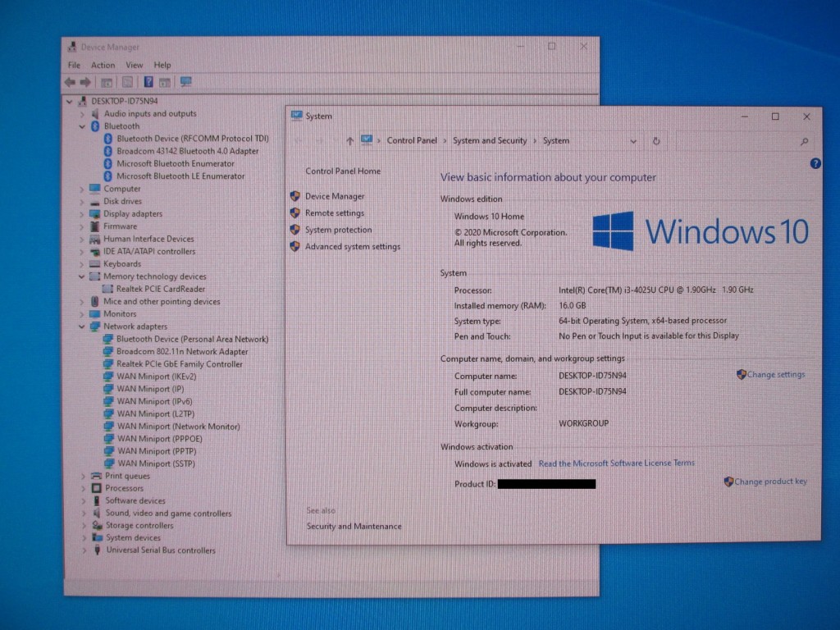Open the Device Manager link in System sidebar
Viewport: 840px width, 630px height.
coord(335,196)
